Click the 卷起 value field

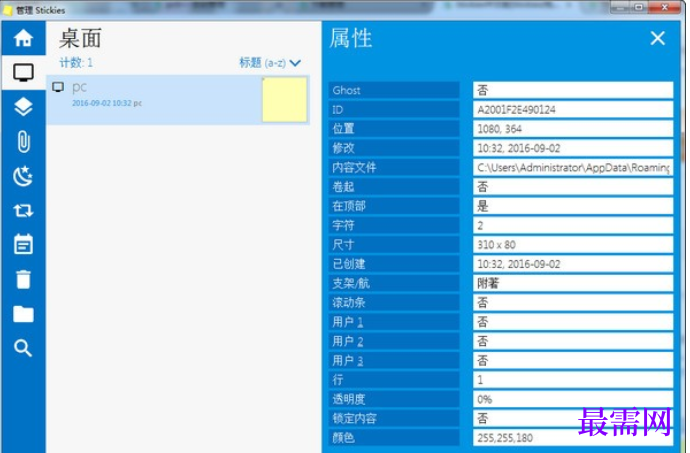573,187
